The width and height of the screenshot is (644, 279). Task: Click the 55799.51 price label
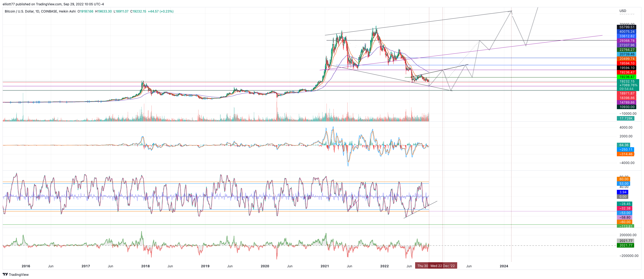(626, 27)
